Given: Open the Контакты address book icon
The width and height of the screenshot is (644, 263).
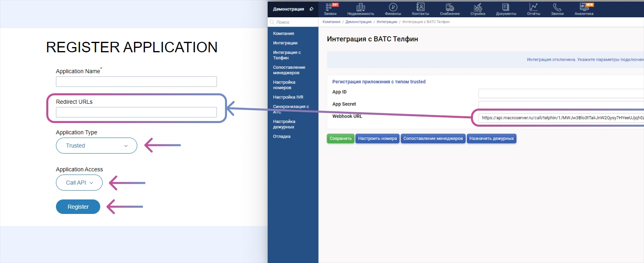Looking at the screenshot, I should tap(420, 7).
